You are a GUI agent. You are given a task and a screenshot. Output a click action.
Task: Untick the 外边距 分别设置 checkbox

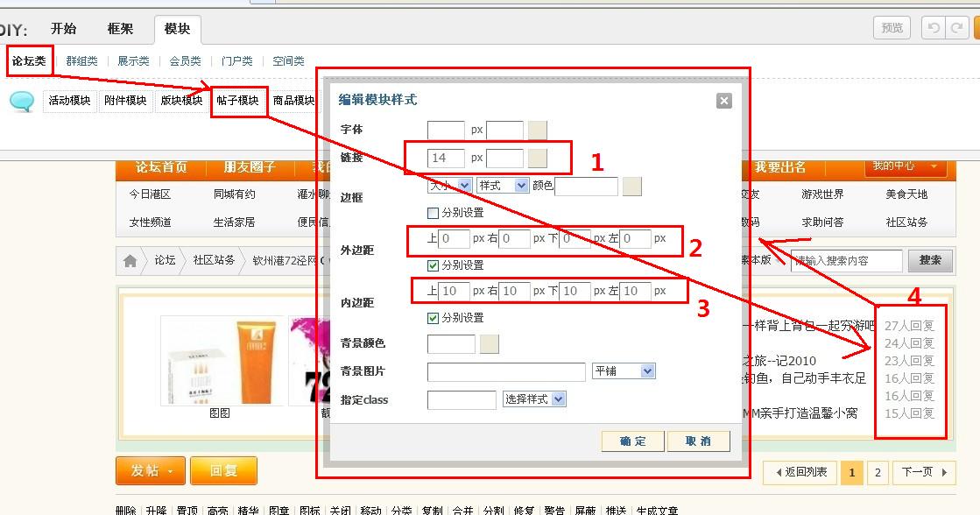[x=433, y=265]
